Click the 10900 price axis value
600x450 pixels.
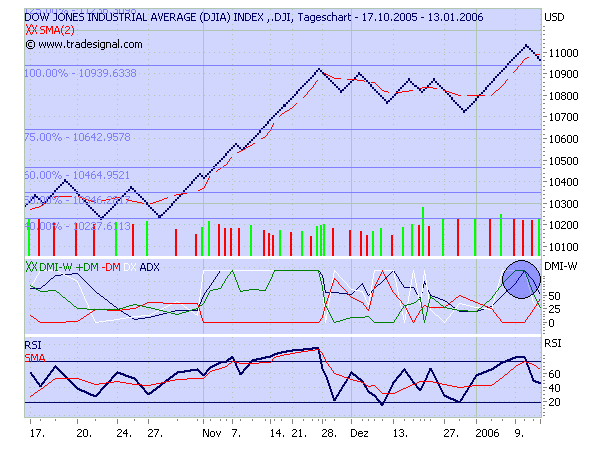563,74
